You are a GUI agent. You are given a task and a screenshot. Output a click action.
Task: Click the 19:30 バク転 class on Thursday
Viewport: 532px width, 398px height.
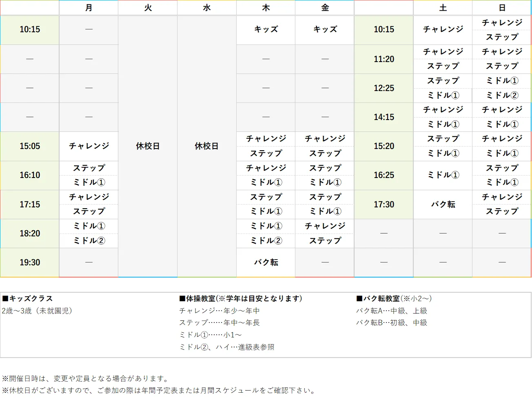point(265,262)
